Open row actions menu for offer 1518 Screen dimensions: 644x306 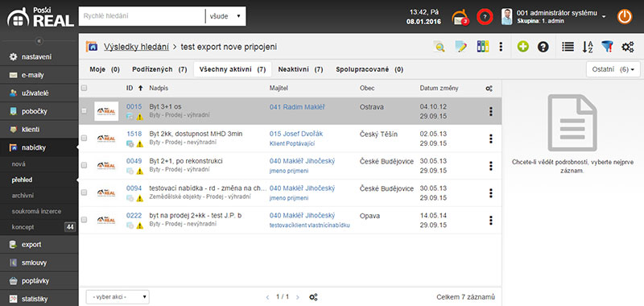[x=490, y=139]
